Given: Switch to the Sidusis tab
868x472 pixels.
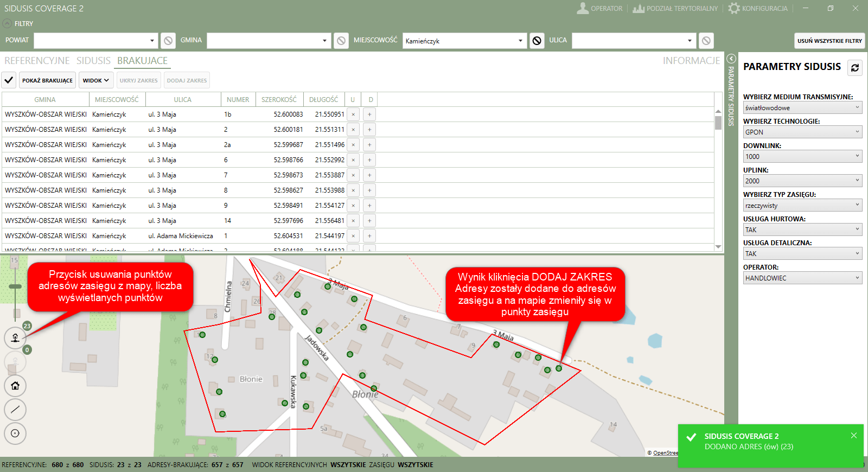Looking at the screenshot, I should [93, 61].
